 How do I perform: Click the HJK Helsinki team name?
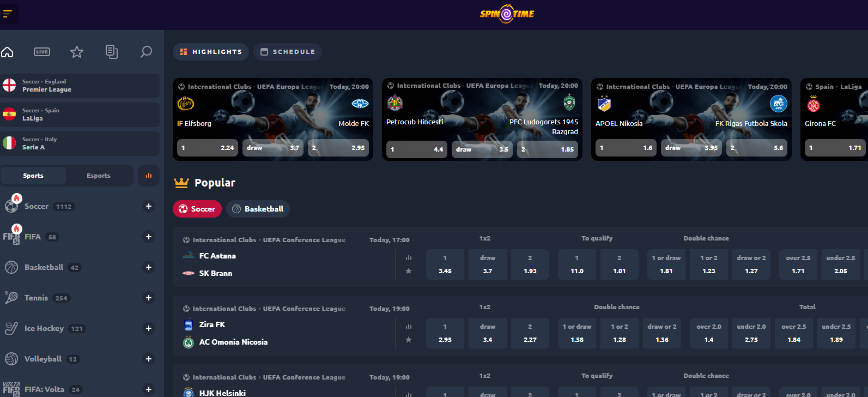tap(222, 393)
